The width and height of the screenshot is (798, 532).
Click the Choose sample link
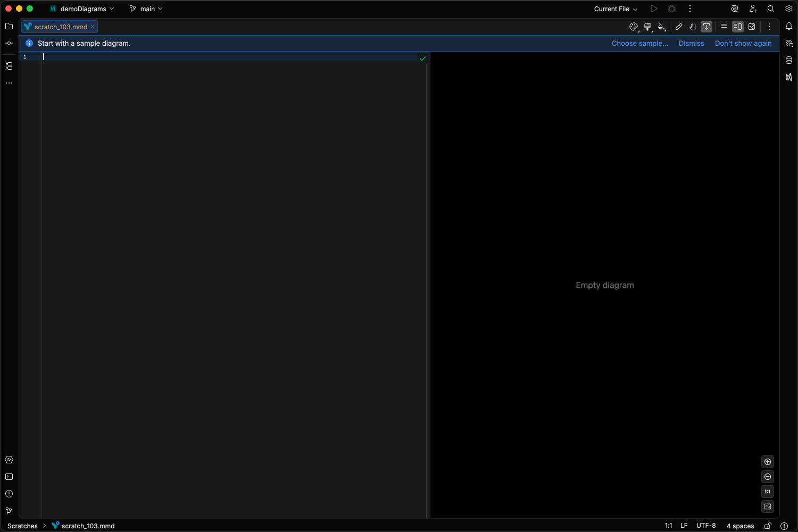tap(639, 43)
